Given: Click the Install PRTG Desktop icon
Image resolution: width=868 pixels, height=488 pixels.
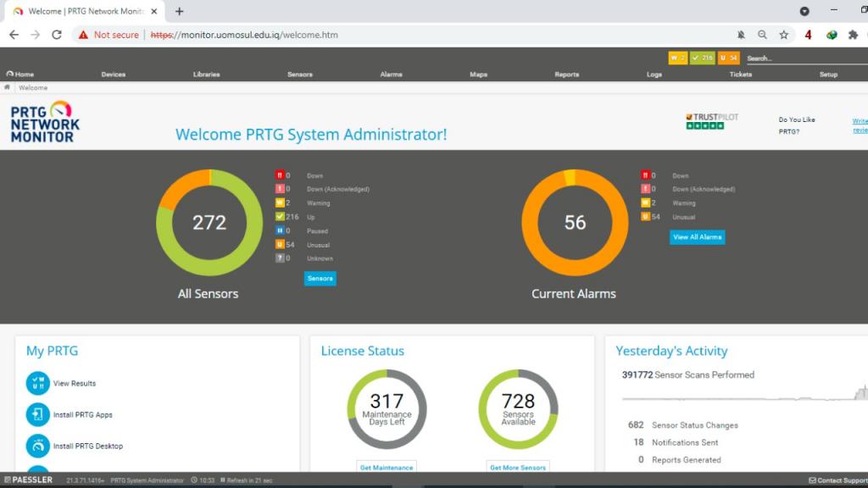Looking at the screenshot, I should tap(38, 446).
